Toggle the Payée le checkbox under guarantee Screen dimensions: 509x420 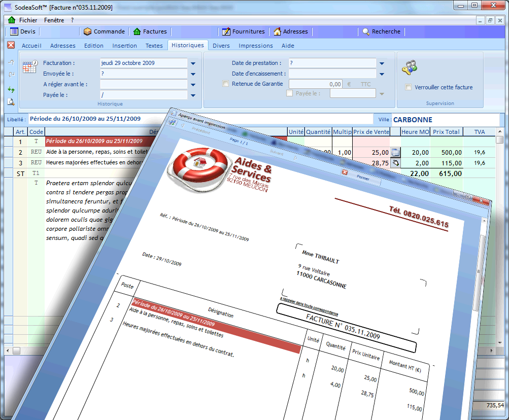pos(290,93)
